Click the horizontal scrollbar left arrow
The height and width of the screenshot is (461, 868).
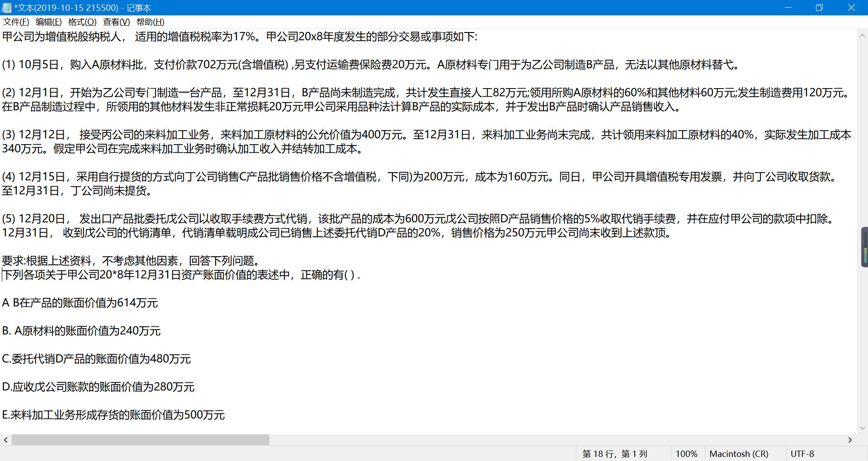click(5, 440)
